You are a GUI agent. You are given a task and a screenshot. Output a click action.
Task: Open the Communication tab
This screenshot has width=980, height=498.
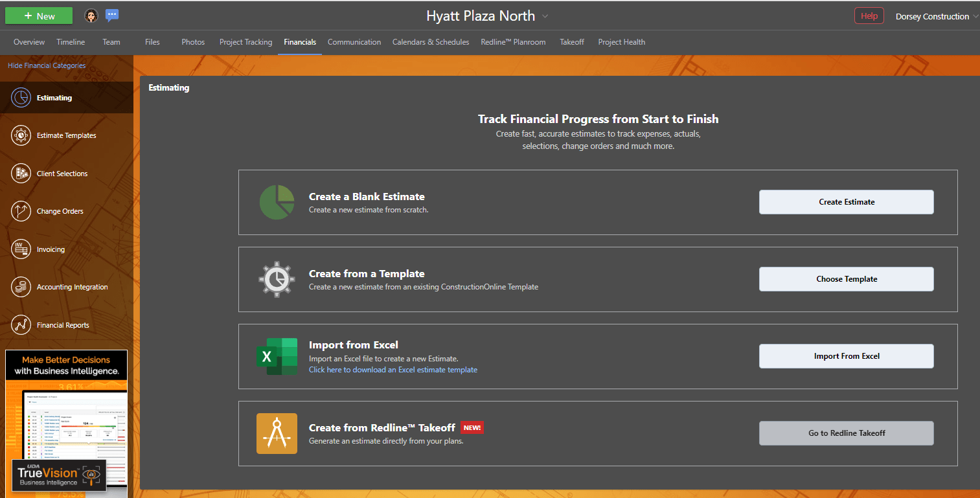point(354,42)
